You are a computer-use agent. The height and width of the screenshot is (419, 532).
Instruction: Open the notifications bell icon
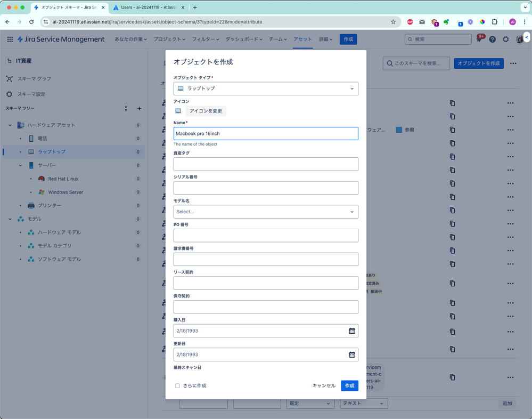(479, 39)
